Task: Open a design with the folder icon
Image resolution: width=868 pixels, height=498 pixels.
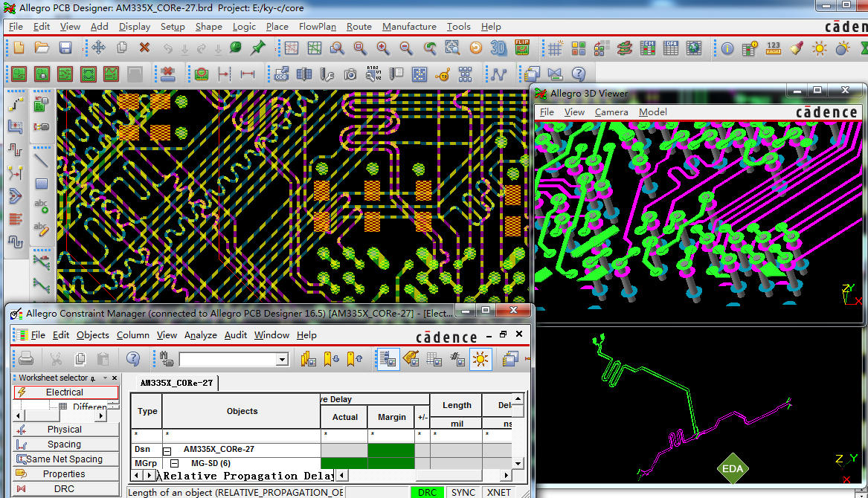Action: click(x=42, y=48)
